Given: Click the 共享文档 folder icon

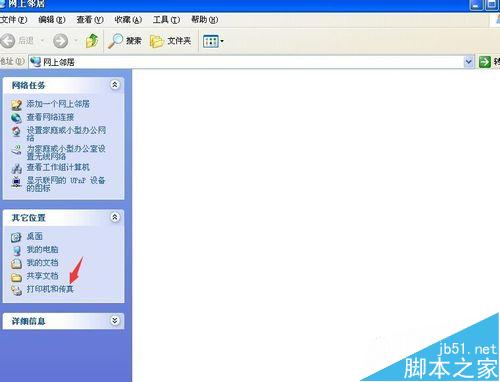Looking at the screenshot, I should (16, 277).
